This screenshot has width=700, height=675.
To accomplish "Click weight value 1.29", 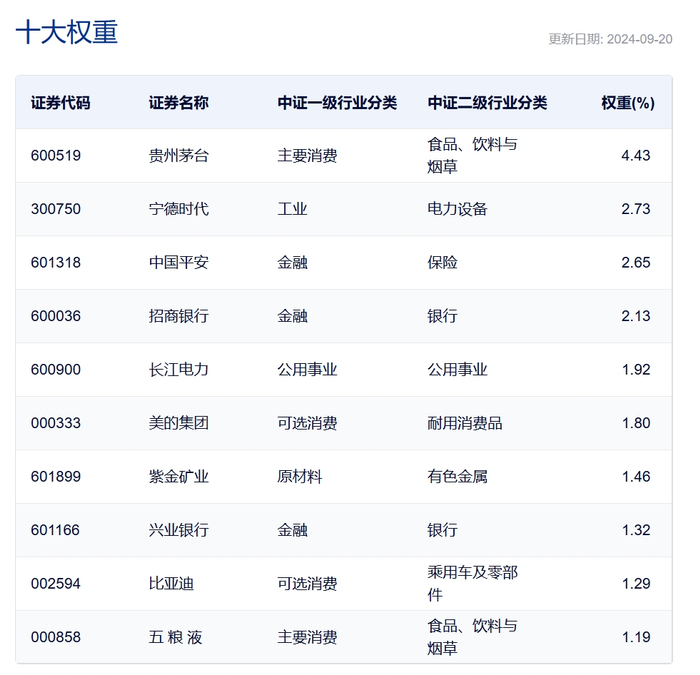I will click(x=636, y=583).
